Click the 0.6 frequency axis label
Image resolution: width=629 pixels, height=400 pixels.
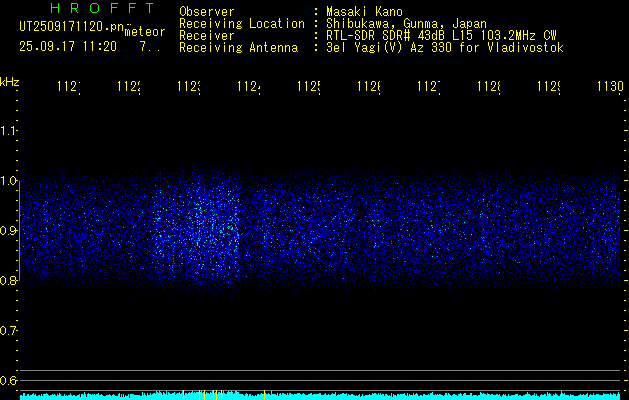[x=8, y=380]
